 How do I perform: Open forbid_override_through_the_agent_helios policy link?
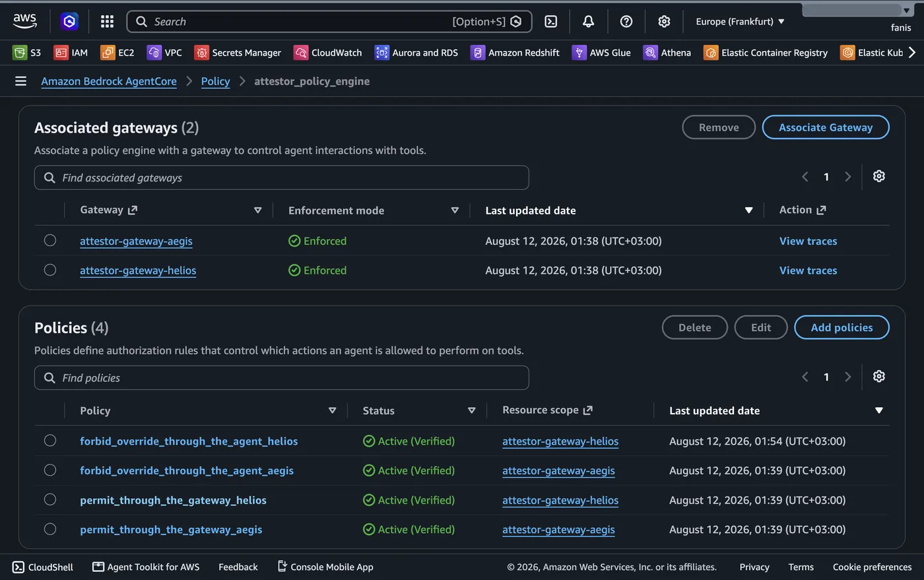click(189, 441)
